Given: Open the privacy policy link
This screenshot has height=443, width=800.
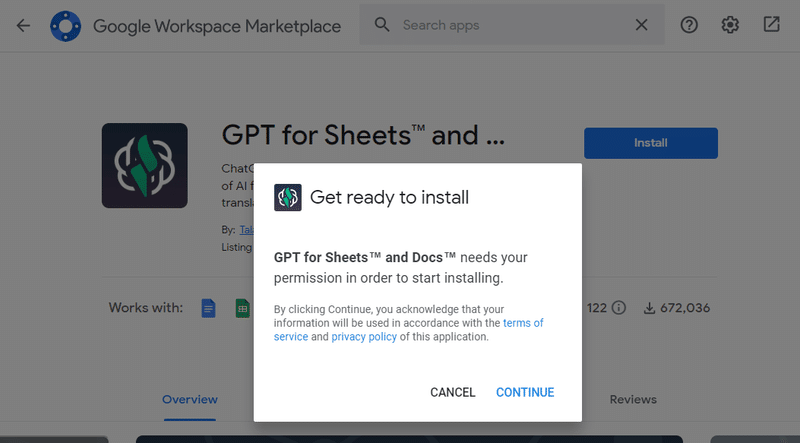Looking at the screenshot, I should [x=364, y=337].
